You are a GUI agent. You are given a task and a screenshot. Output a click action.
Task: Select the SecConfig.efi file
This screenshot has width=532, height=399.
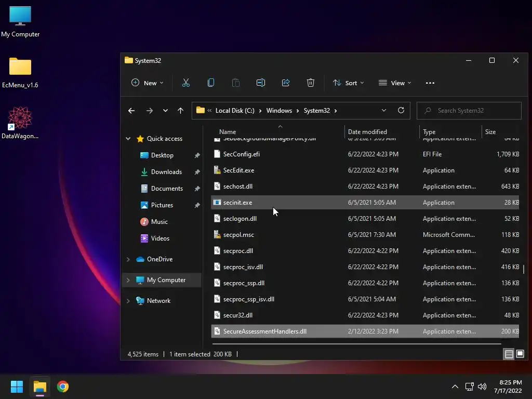(365, 154)
